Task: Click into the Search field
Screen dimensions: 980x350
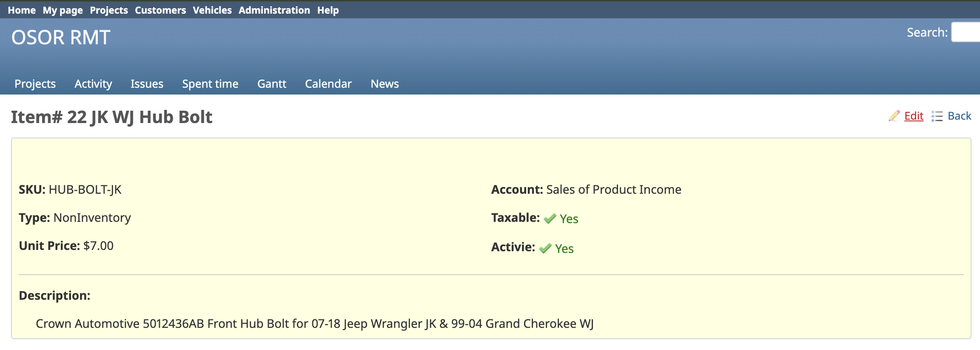Action: pos(966,32)
